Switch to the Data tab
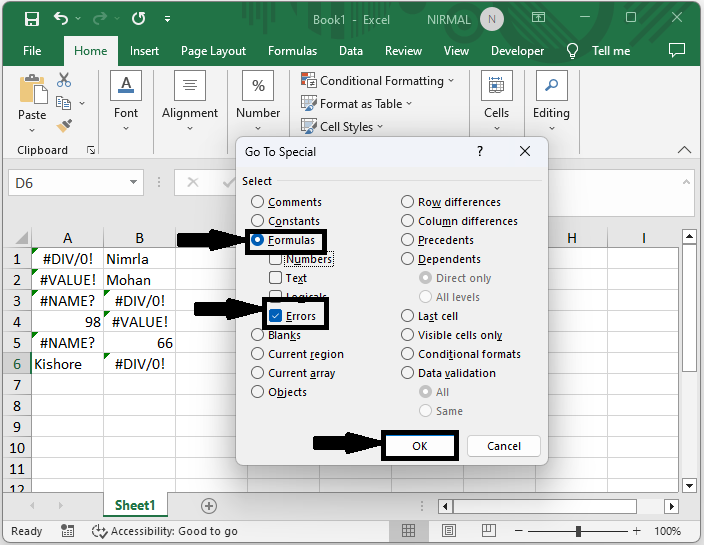The image size is (704, 545). (x=351, y=51)
